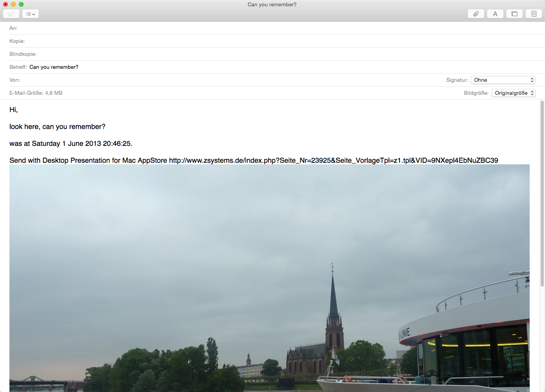The height and width of the screenshot is (392, 545).
Task: Click into the An recipient field
Action: click(275, 28)
